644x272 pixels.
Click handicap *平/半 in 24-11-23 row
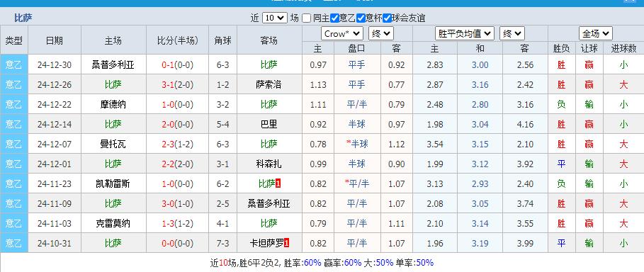[357, 183]
